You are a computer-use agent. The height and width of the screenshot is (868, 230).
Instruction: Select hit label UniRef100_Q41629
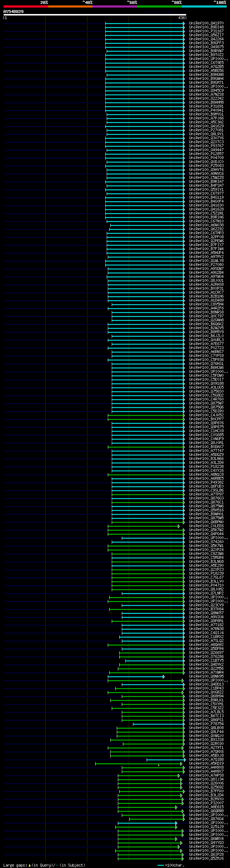coord(206,126)
